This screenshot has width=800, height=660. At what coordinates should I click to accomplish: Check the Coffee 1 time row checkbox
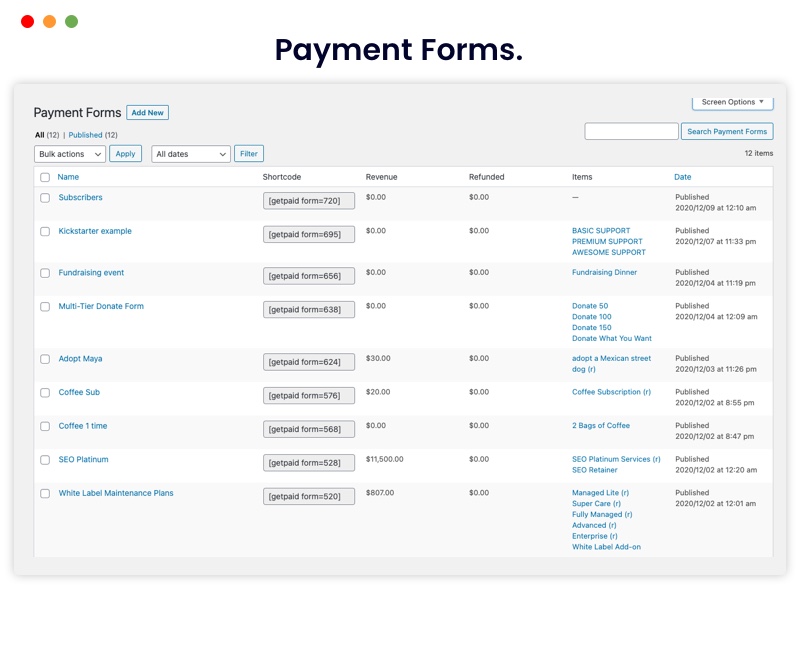pos(45,426)
